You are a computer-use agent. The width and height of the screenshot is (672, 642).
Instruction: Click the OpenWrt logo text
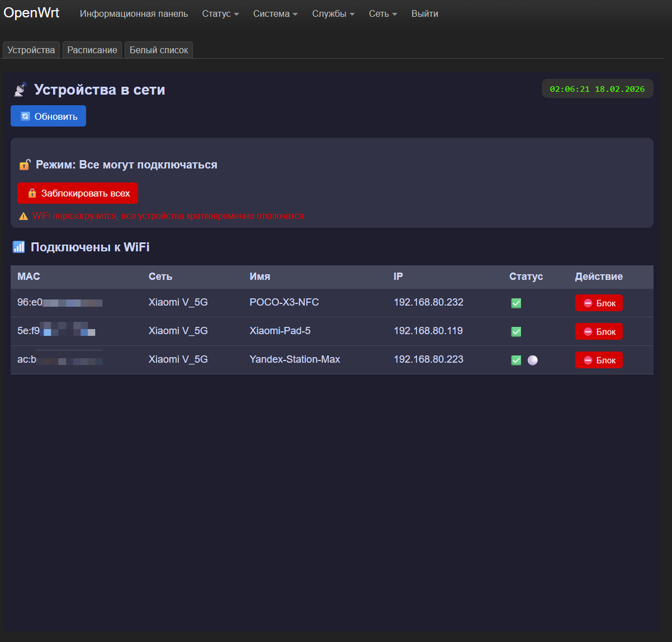pyautogui.click(x=31, y=13)
